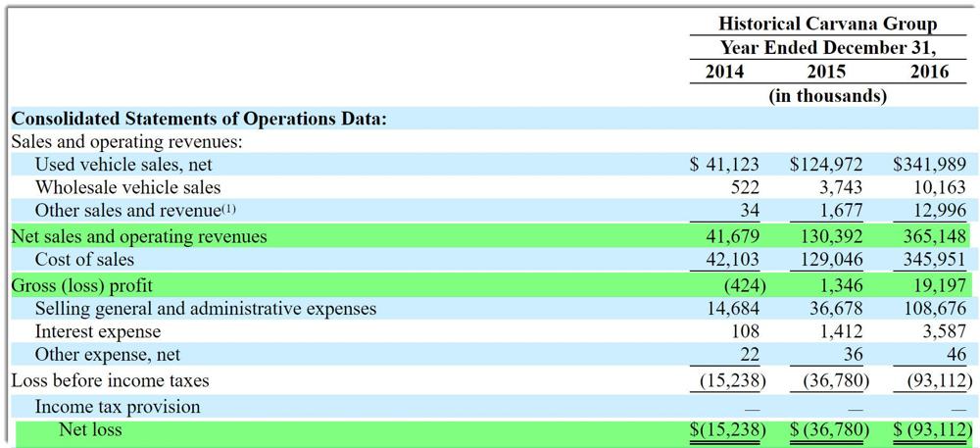Click gross profit value 19,197

[941, 285]
